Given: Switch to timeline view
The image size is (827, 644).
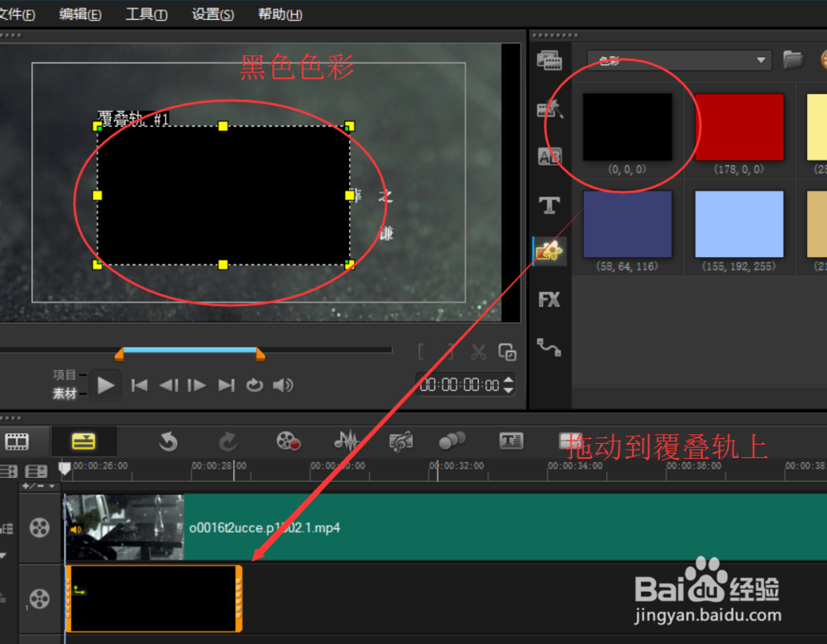Looking at the screenshot, I should point(84,441).
